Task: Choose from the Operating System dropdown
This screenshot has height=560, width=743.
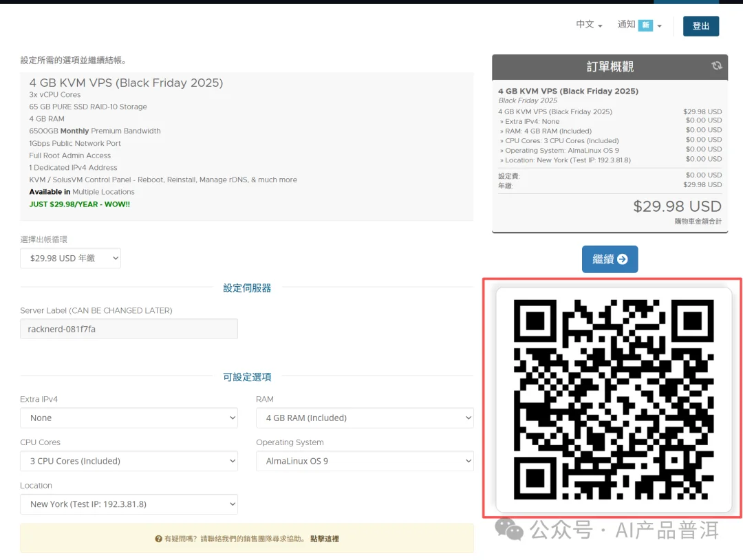Action: click(365, 461)
